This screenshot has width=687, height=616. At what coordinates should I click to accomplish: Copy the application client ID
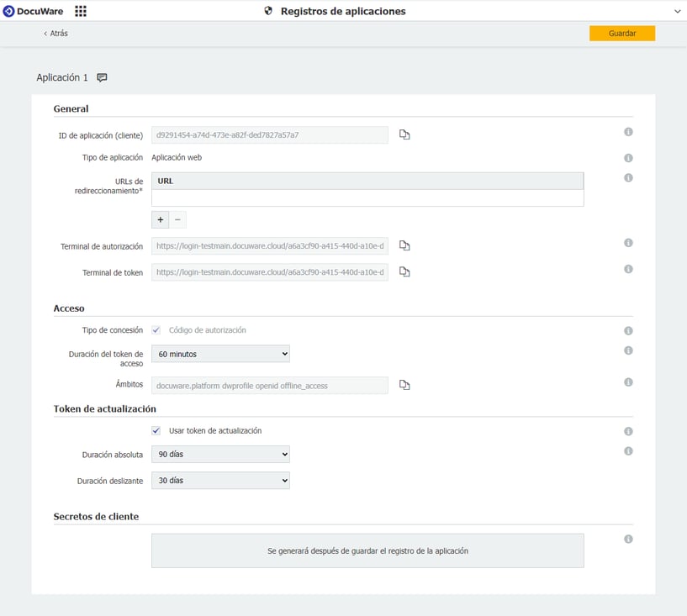coord(404,134)
